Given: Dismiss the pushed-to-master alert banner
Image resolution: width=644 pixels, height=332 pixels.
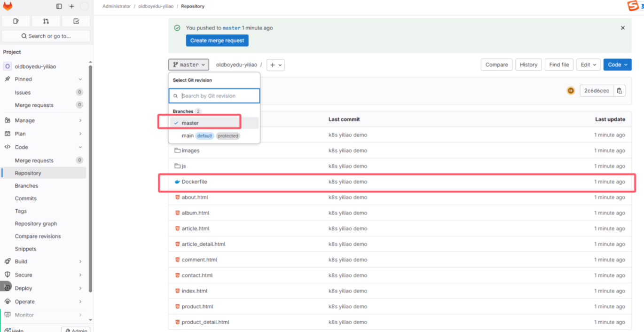Looking at the screenshot, I should (622, 28).
